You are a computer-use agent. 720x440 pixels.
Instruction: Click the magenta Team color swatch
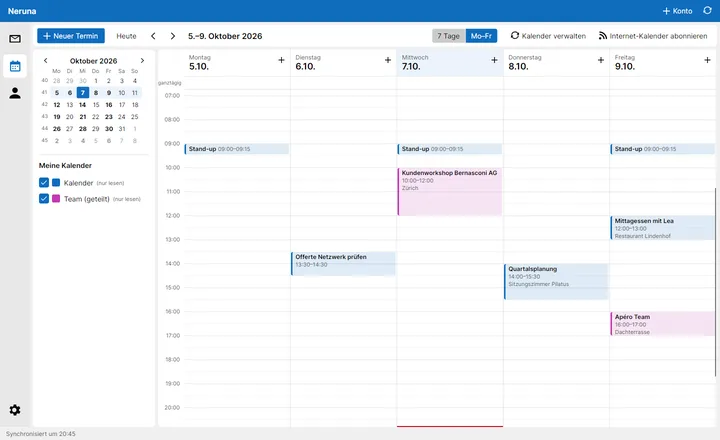coord(56,199)
